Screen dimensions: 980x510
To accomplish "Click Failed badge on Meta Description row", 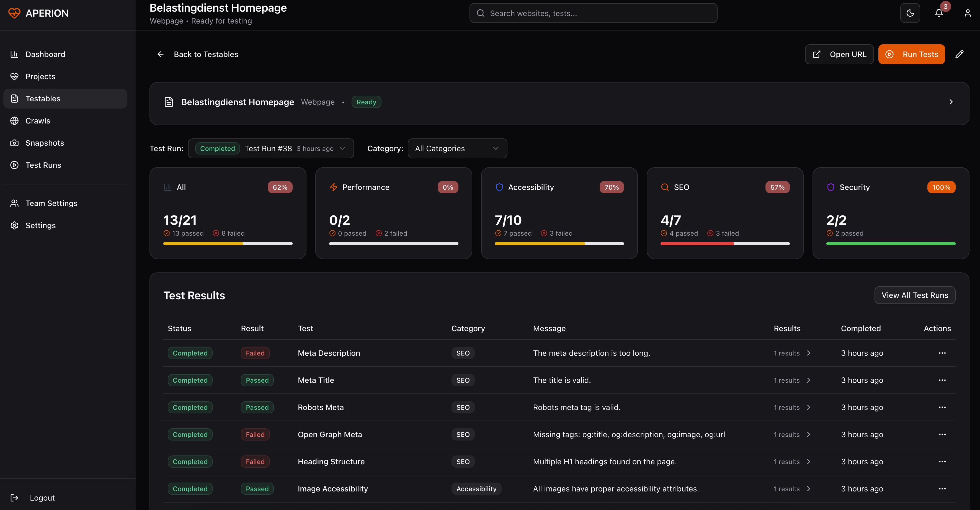I will click(x=255, y=353).
